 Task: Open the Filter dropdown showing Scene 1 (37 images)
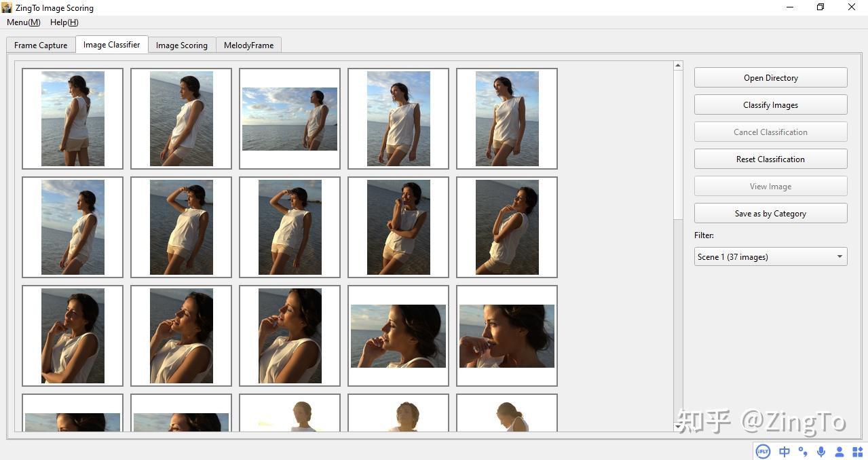[x=770, y=257]
